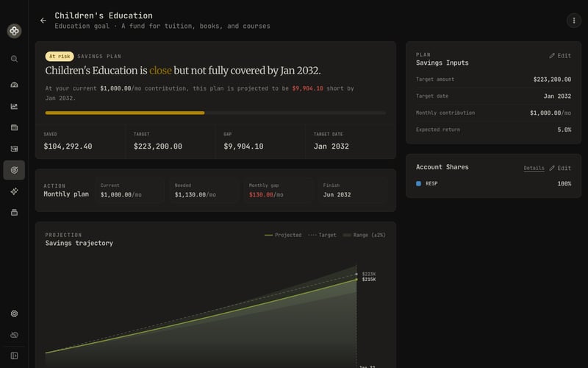Click the Range (±2%) legend entry
This screenshot has height=368, width=588.
pos(364,235)
